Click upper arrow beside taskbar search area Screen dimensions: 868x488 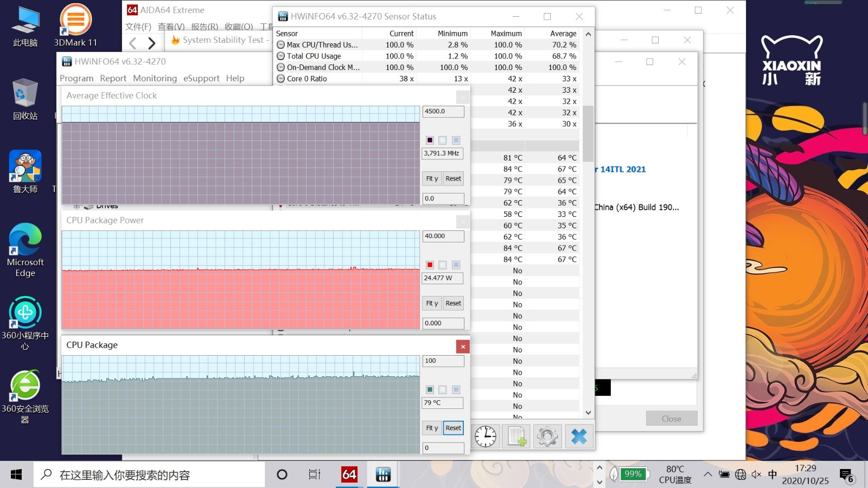[599, 468]
